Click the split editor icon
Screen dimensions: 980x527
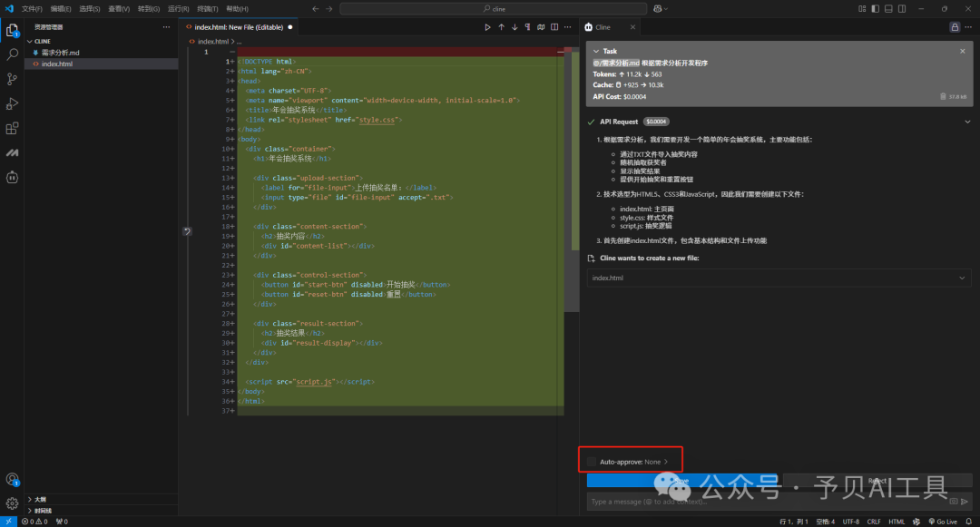click(554, 27)
